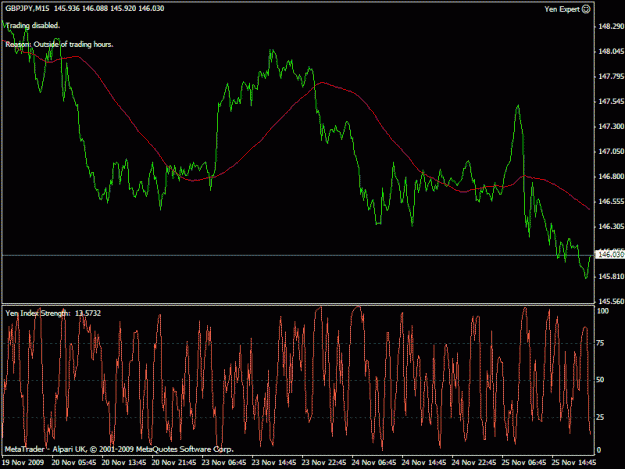Click the 145.560 price axis label
The width and height of the screenshot is (625, 469).
611,302
